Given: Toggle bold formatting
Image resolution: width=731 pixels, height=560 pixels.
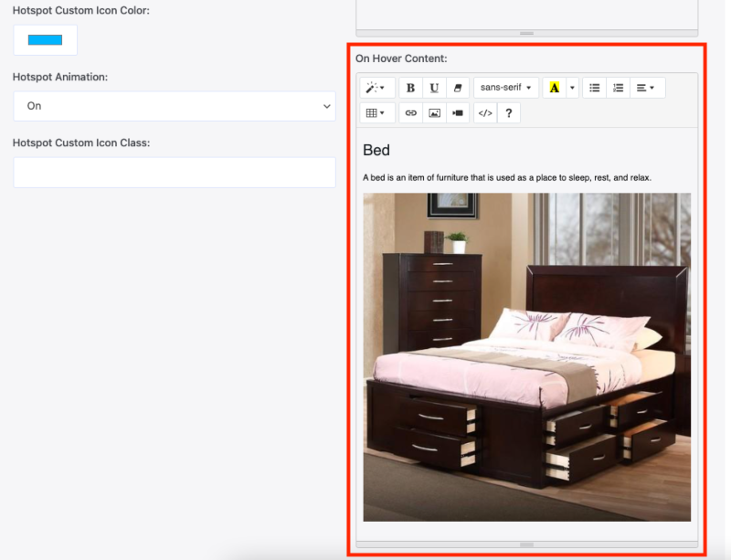Looking at the screenshot, I should [x=410, y=88].
